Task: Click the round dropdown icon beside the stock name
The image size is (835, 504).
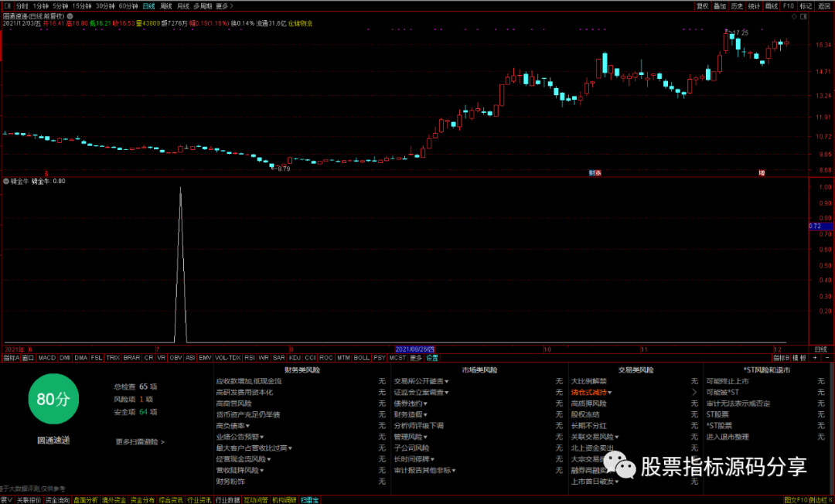Action: (x=70, y=16)
